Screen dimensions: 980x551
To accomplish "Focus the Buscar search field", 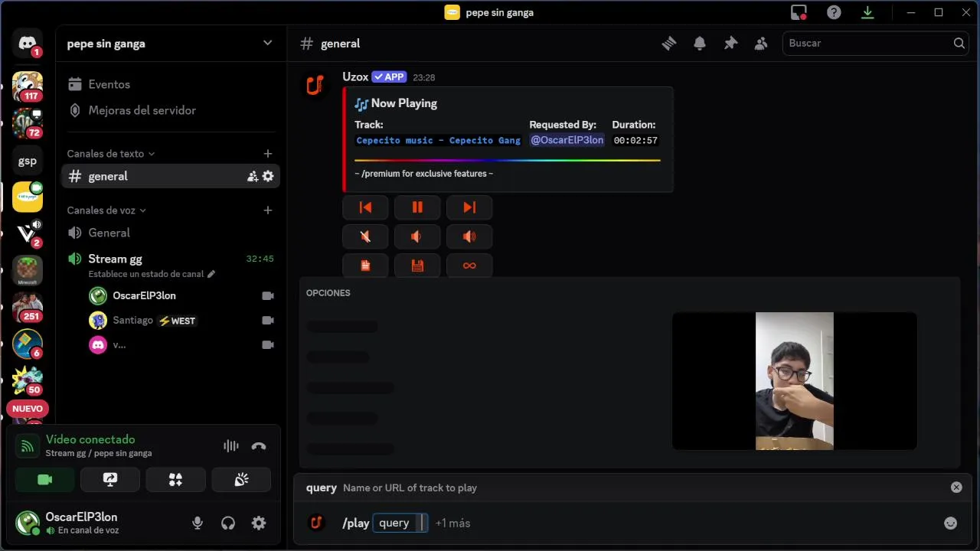I will coord(876,43).
